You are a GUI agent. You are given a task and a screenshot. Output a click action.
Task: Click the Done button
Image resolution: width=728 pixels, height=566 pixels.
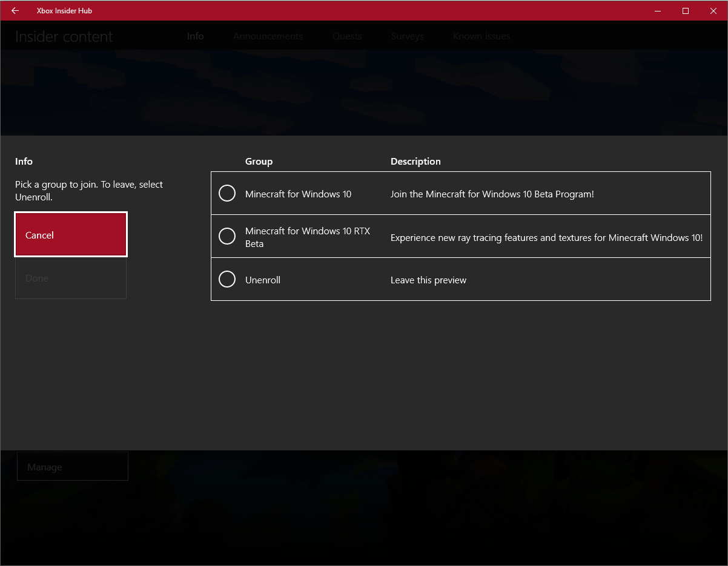click(71, 278)
